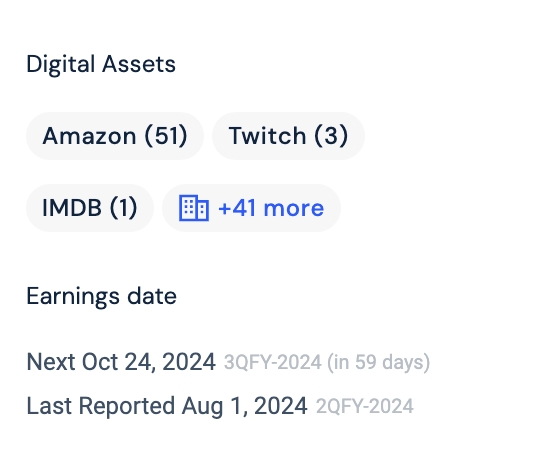
Task: Click the word Amazon in first chip
Action: pyautogui.click(x=90, y=136)
